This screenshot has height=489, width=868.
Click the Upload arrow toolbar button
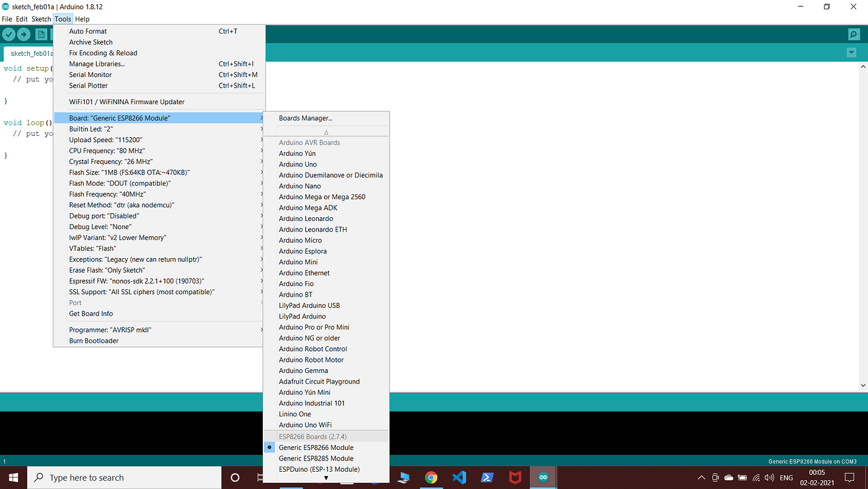(x=24, y=35)
